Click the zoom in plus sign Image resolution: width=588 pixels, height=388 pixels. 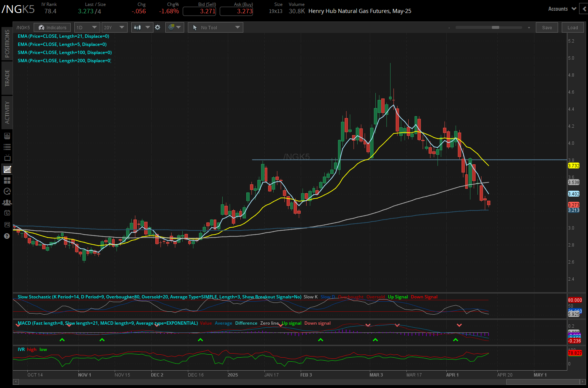coord(529,28)
